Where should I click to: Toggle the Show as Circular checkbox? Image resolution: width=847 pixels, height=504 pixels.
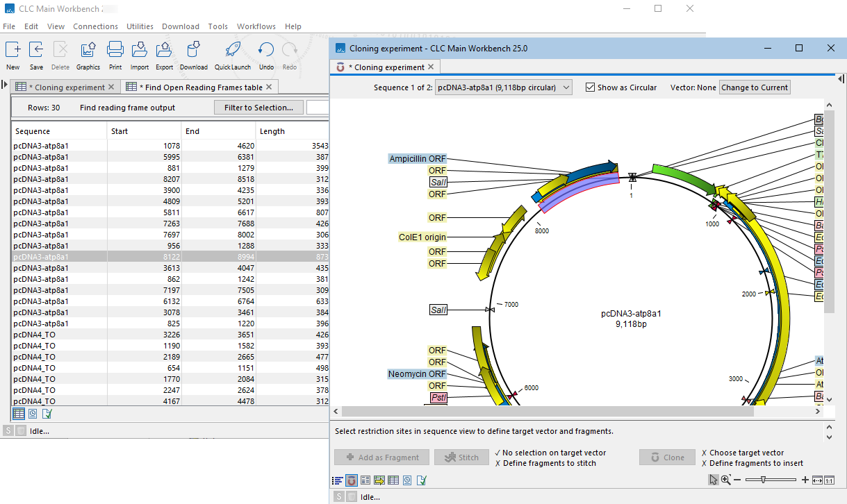(590, 87)
